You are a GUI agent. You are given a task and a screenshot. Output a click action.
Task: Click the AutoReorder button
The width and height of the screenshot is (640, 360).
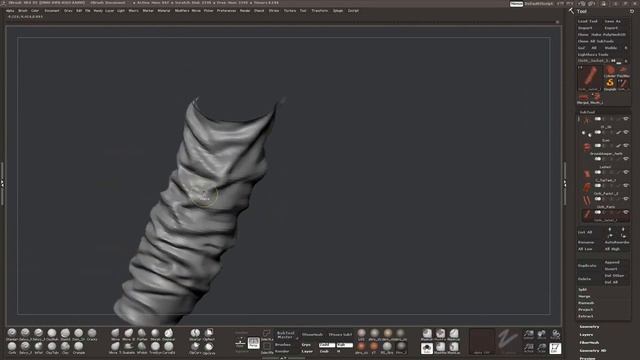[x=616, y=242]
